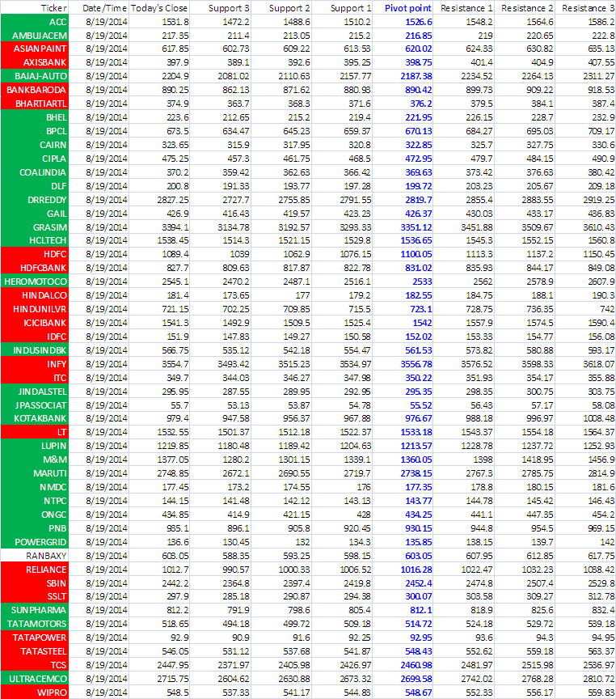
Task: Click the PNB ticker cell
Action: [35, 529]
